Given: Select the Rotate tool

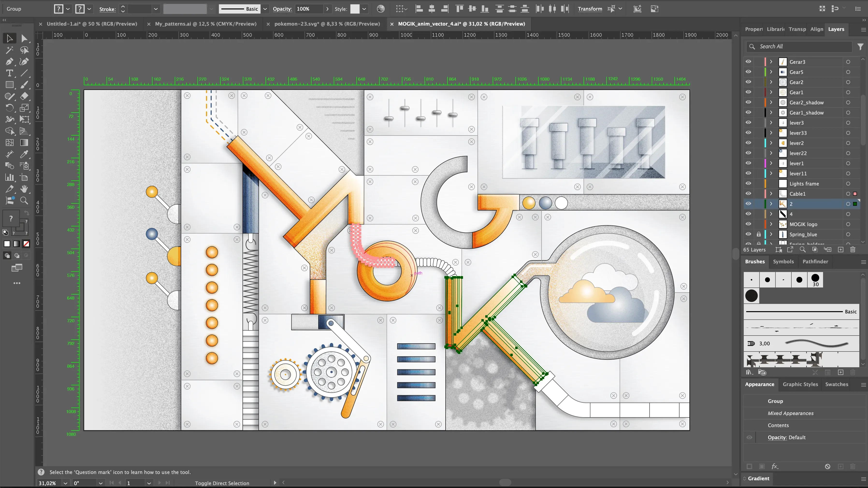Looking at the screenshot, I should tap(9, 108).
